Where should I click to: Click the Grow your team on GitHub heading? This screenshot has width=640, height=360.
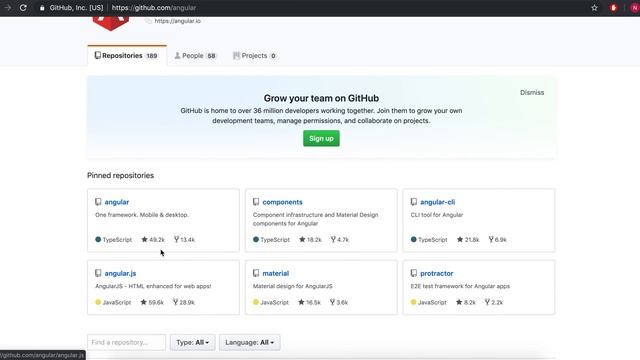[321, 98]
